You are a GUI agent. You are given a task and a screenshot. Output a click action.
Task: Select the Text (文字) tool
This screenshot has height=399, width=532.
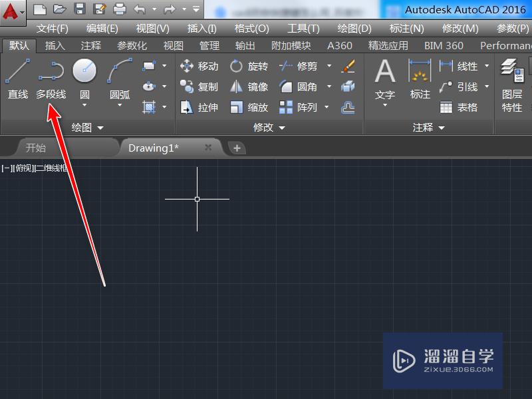tap(385, 80)
